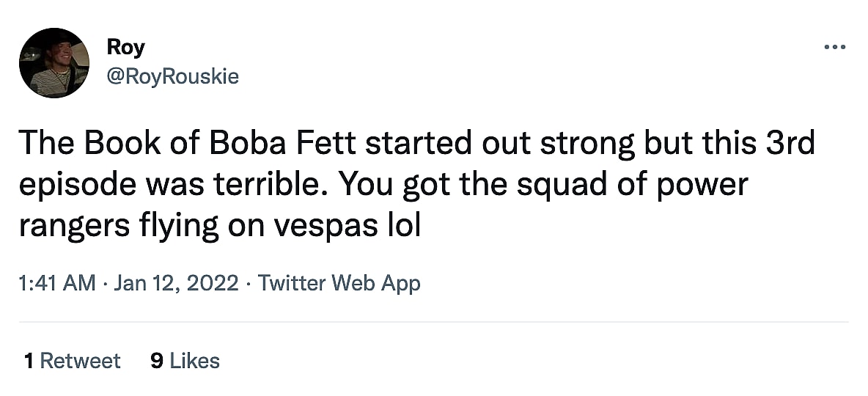Click the likes count number "9"
Screen dimensions: 868x396
tap(156, 361)
